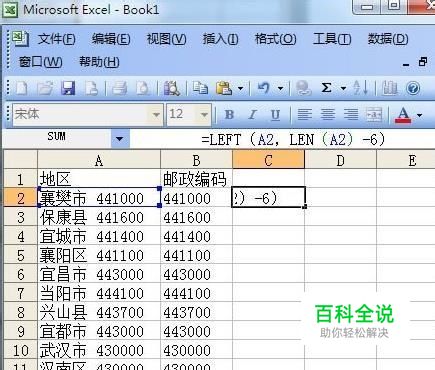Open the Chart Wizard icon
The image size is (435, 370).
tap(390, 88)
